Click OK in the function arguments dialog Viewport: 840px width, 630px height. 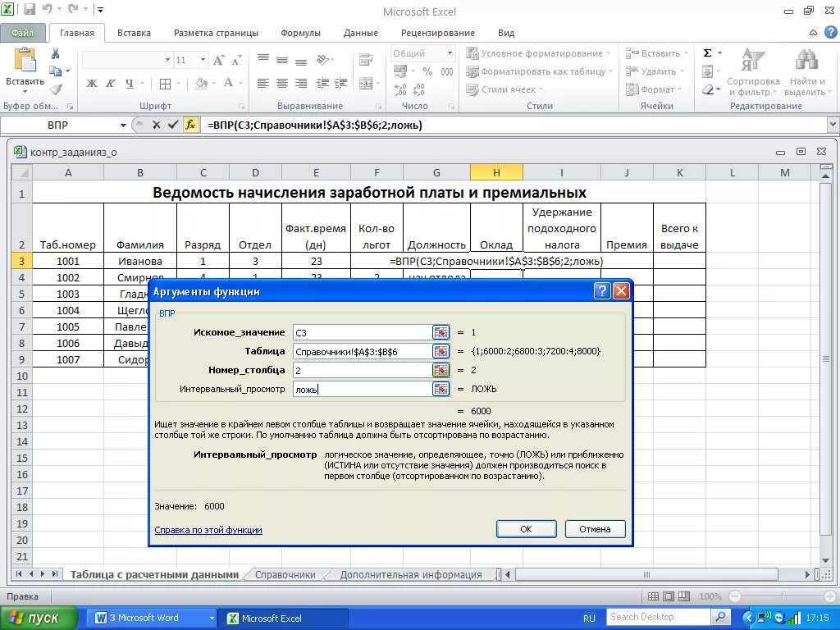pos(526,529)
